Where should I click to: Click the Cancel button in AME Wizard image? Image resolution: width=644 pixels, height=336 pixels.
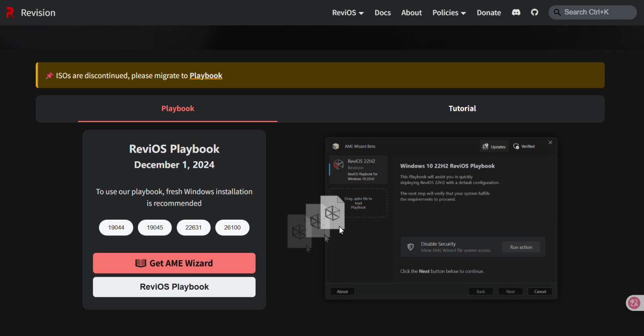click(x=540, y=292)
